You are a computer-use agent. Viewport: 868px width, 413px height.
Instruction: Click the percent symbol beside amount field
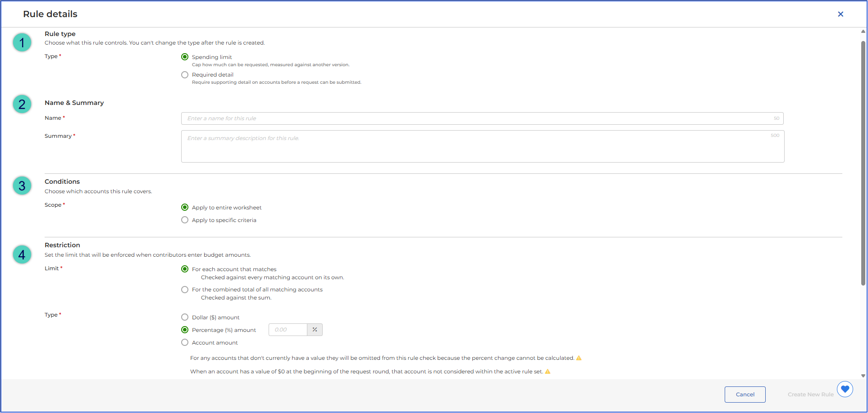[x=315, y=330]
